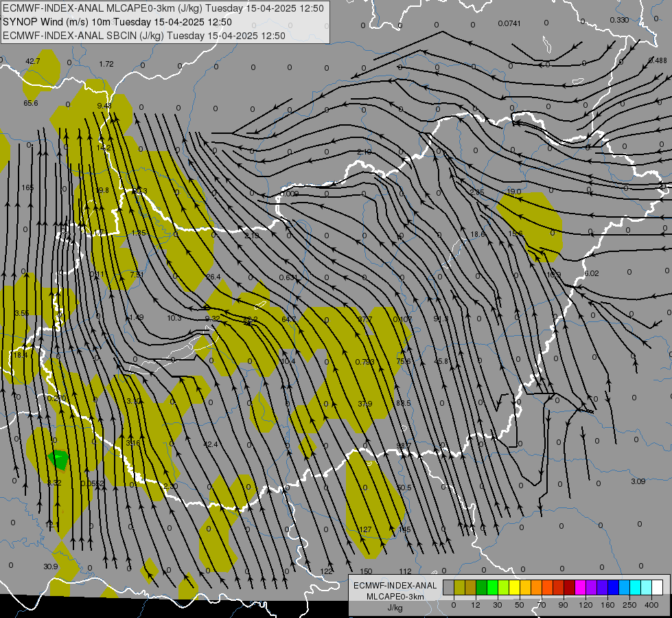Select the map value 7.51
672x618 pixels.
point(137,275)
